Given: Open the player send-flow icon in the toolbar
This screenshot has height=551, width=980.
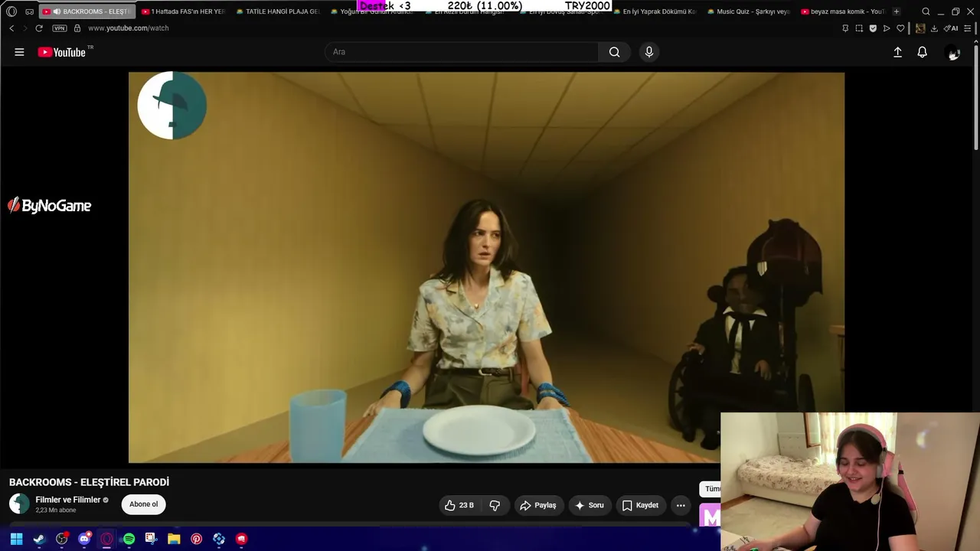Looking at the screenshot, I should coord(887,28).
